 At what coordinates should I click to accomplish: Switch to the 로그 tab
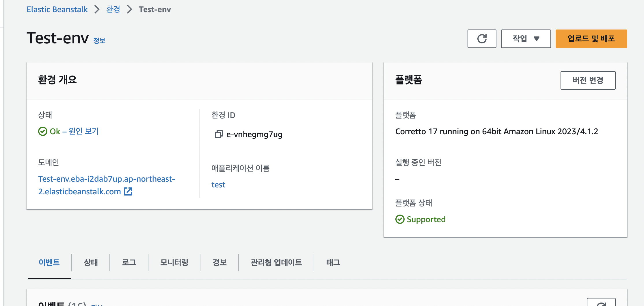click(129, 262)
